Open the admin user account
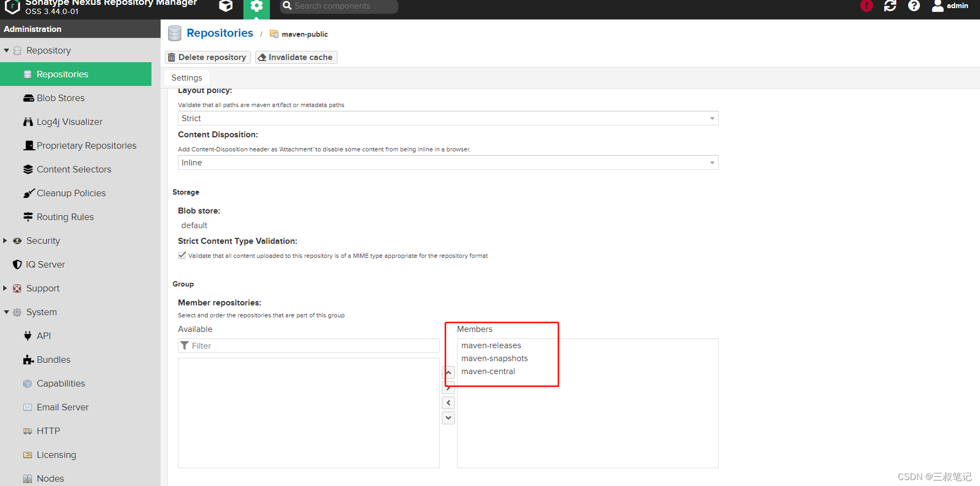The width and height of the screenshot is (980, 486). pos(950,6)
